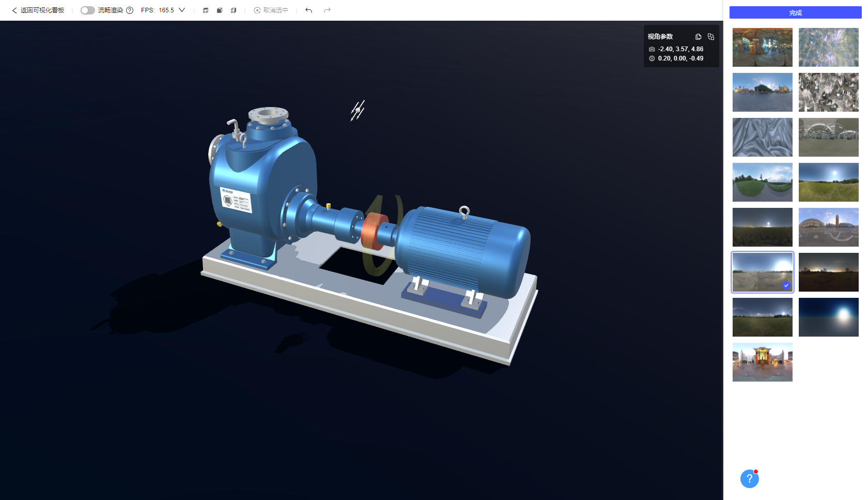Select the gray silk fabric thumbnail

click(x=763, y=137)
